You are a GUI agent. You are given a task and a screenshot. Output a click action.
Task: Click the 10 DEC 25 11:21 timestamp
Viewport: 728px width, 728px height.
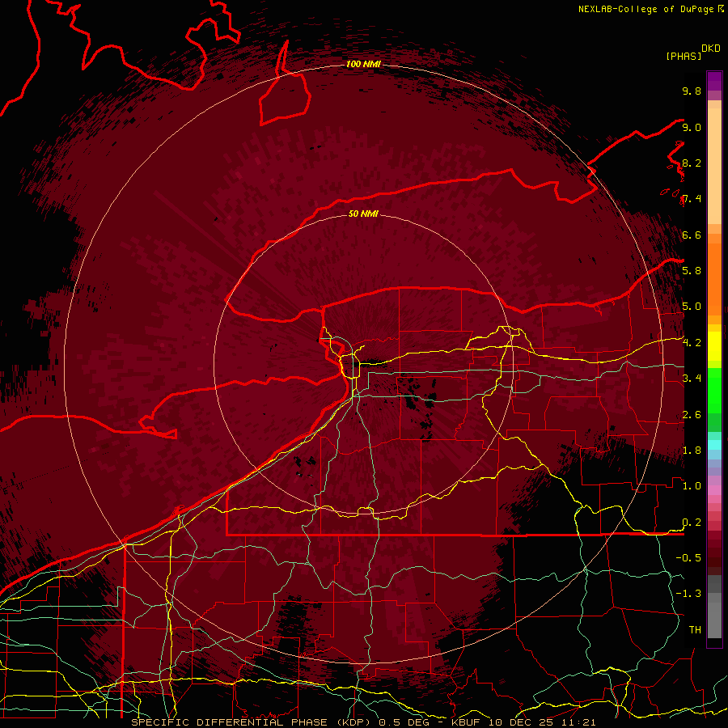[x=542, y=722]
